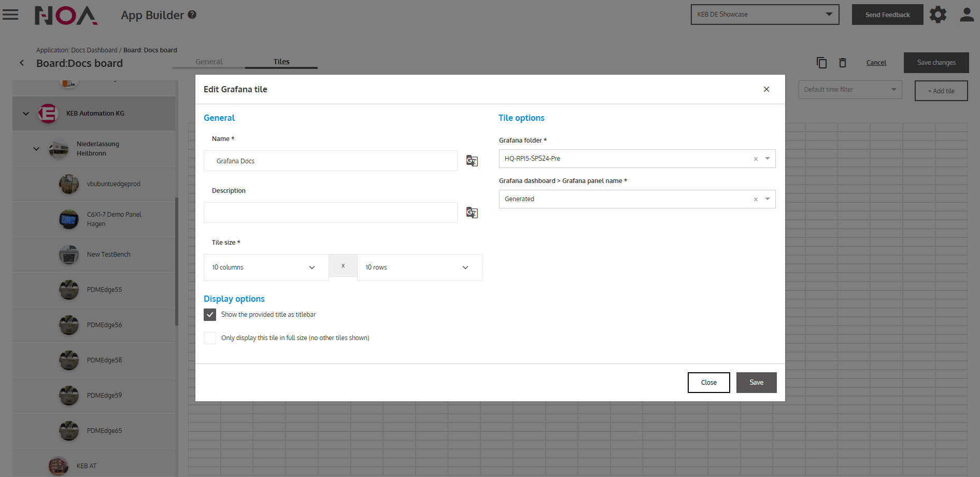The image size is (980, 477).
Task: Open the Grafana panel name dropdown
Action: (768, 199)
